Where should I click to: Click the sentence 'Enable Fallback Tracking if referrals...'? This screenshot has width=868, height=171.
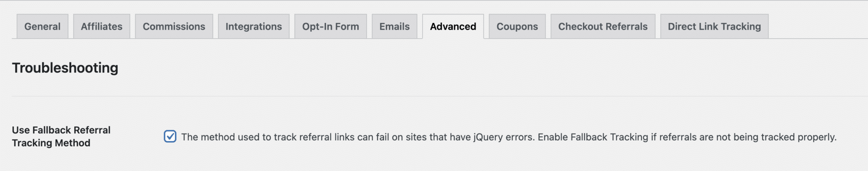pos(687,137)
